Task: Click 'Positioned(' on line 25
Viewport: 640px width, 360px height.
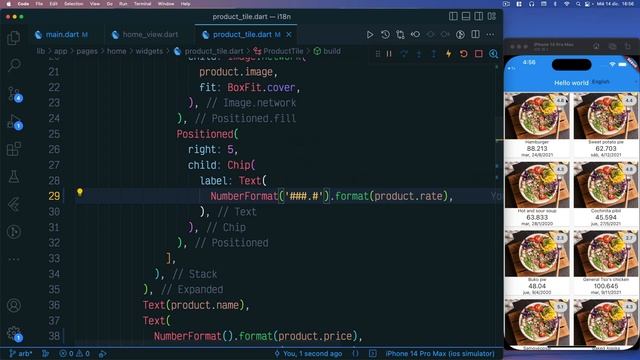Action: (207, 134)
